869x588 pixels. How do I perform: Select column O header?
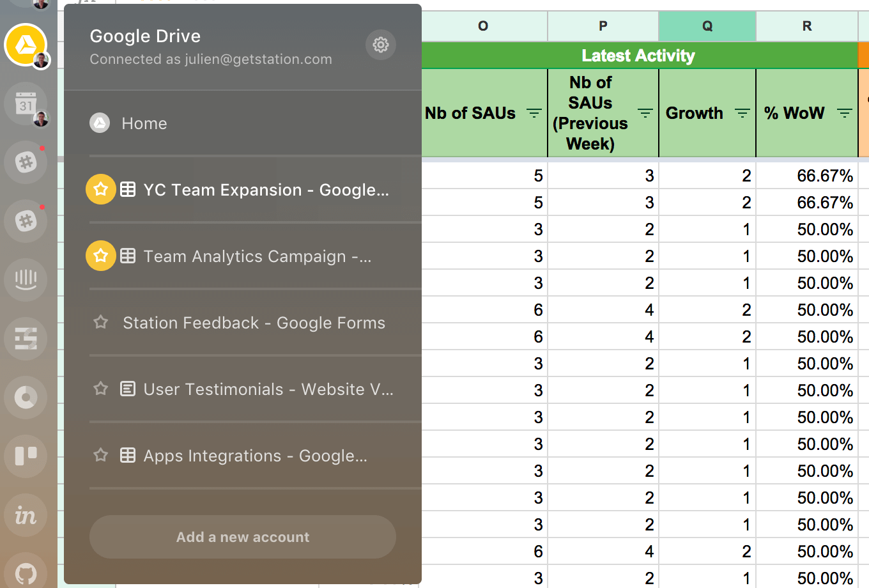(484, 26)
